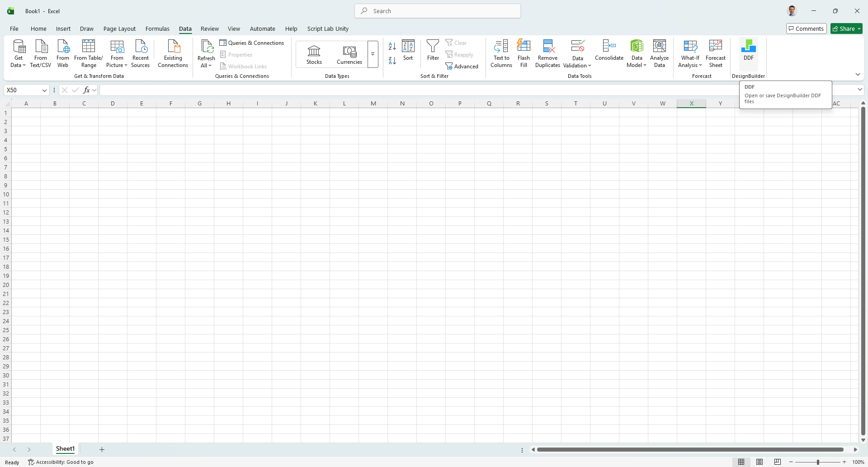This screenshot has height=467, width=868.
Task: Open the Consolidate tool
Action: 609,51
